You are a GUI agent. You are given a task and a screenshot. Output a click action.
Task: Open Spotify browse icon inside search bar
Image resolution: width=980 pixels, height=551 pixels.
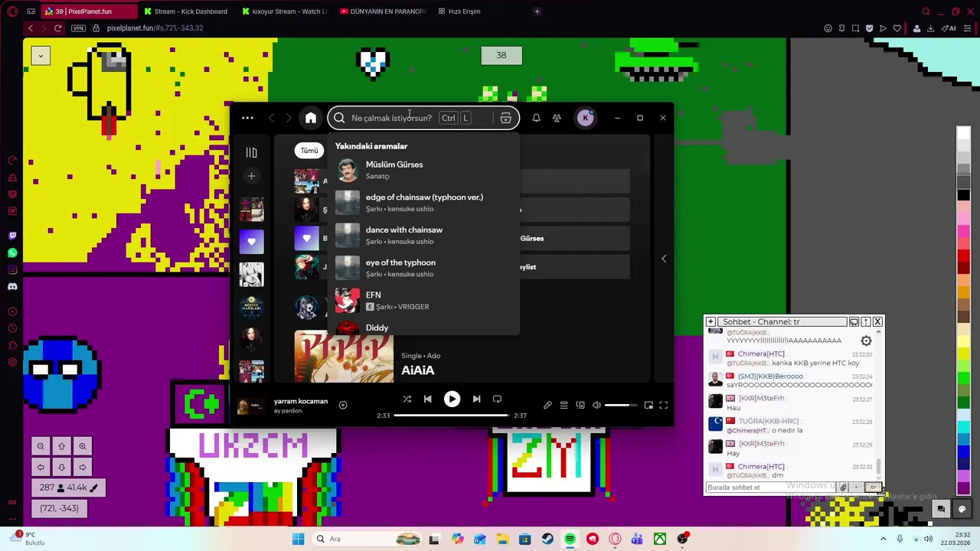505,118
